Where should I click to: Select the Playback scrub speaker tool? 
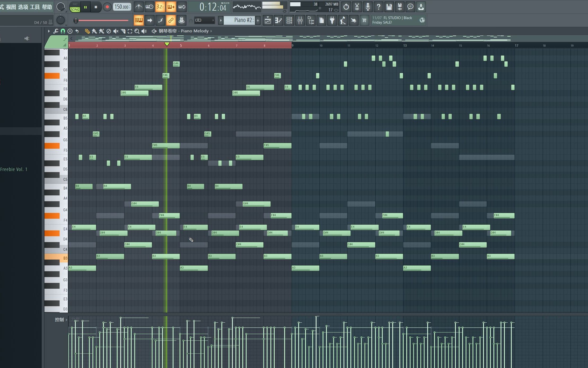(x=144, y=31)
